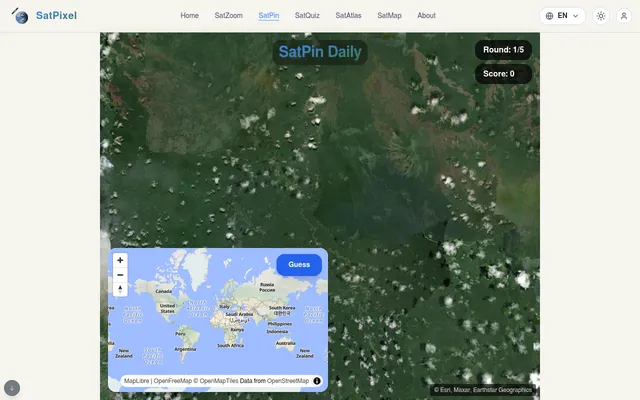The image size is (640, 400).
Task: Toggle map attribution info icon
Action: coord(317,381)
